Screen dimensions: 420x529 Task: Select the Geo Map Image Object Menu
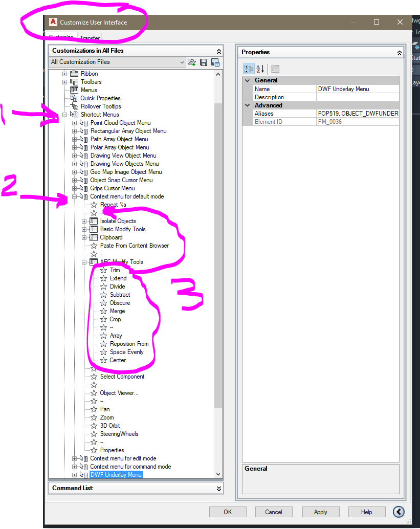click(x=126, y=172)
